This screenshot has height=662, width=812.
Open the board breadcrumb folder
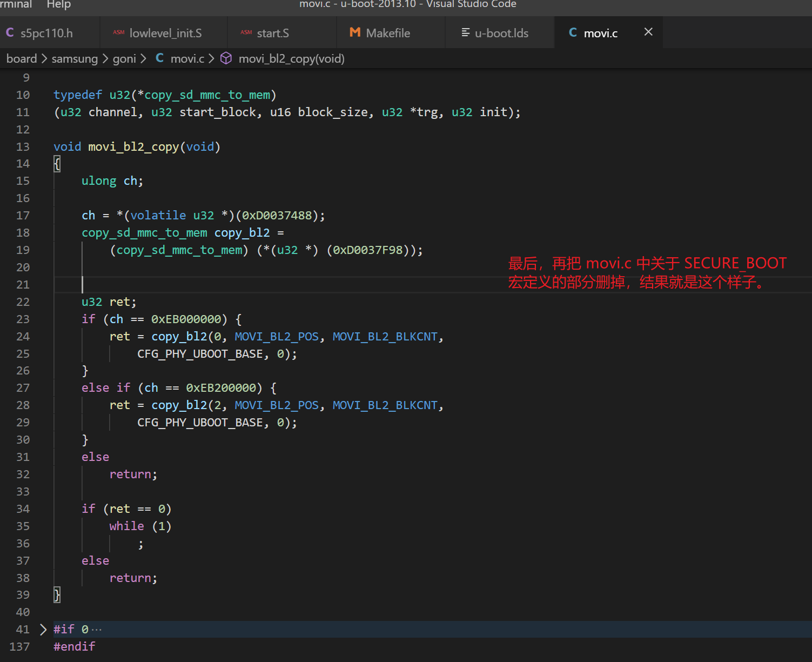click(x=22, y=58)
